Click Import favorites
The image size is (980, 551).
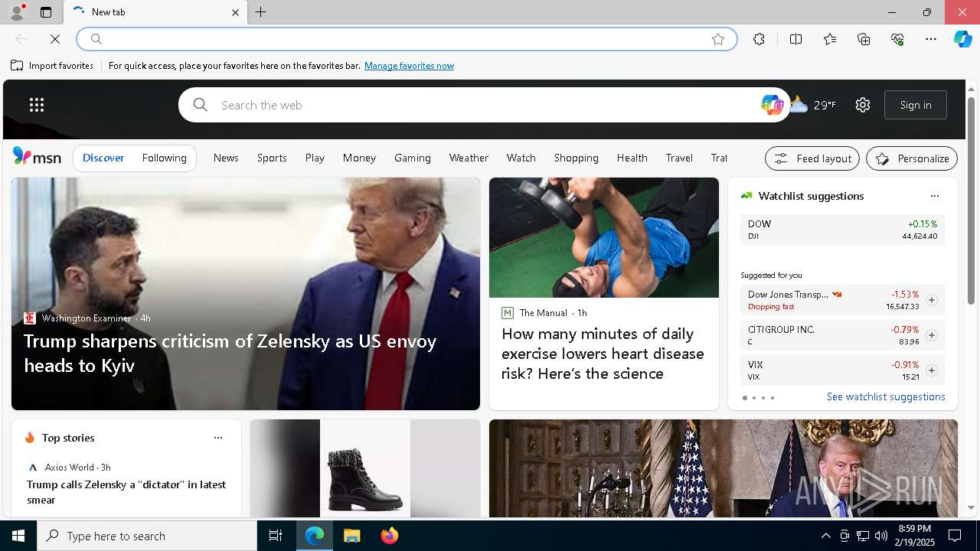pyautogui.click(x=52, y=66)
